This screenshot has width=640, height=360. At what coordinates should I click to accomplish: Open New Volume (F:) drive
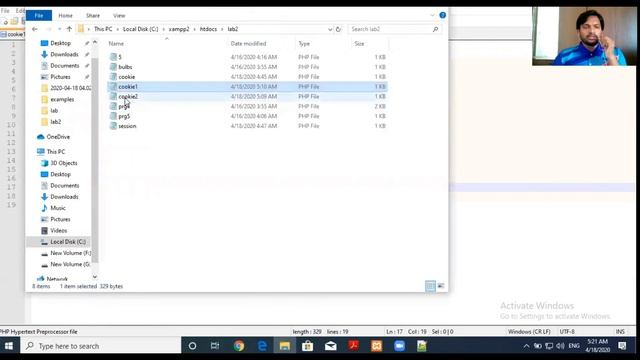70,253
